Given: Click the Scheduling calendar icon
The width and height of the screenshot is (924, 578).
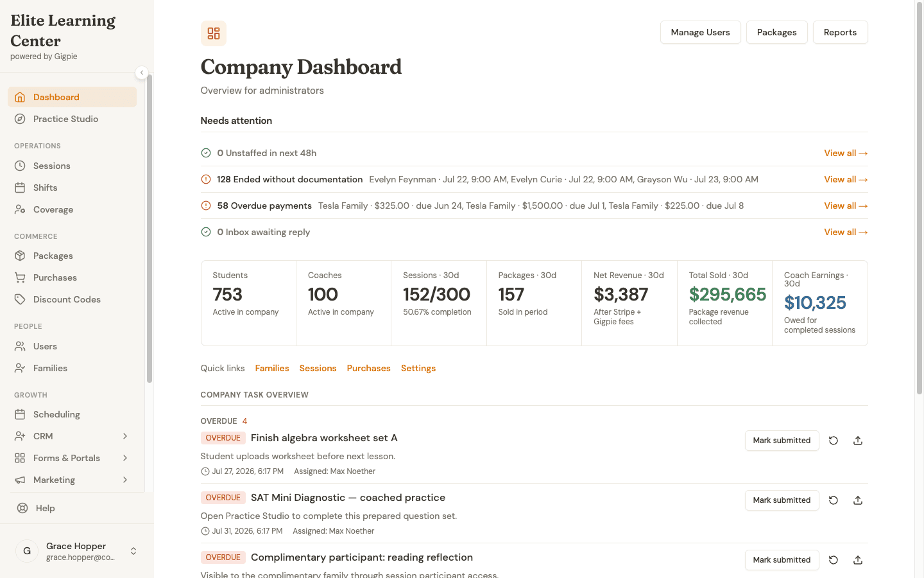Looking at the screenshot, I should click(x=20, y=414).
